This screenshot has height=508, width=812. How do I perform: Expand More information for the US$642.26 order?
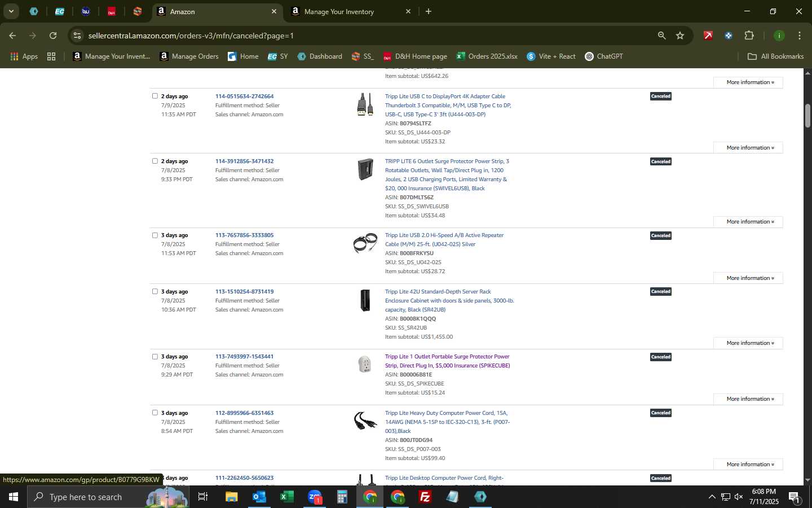pos(748,82)
